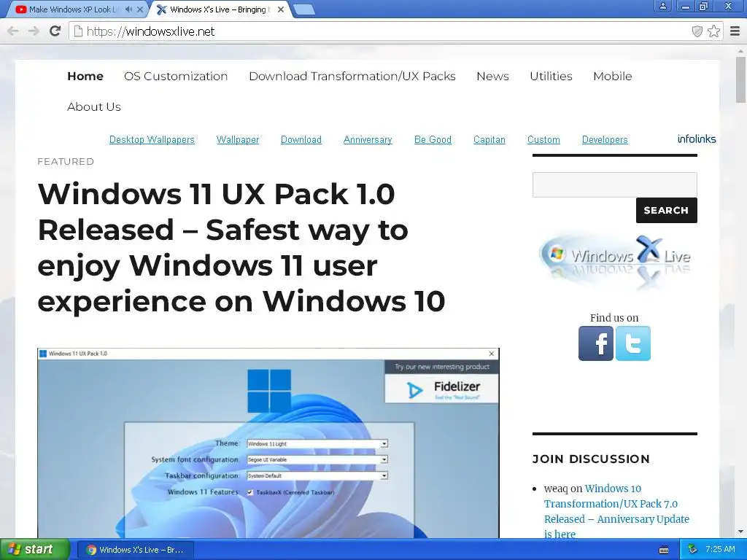
Task: Follow the Capitan link
Action: tap(489, 139)
